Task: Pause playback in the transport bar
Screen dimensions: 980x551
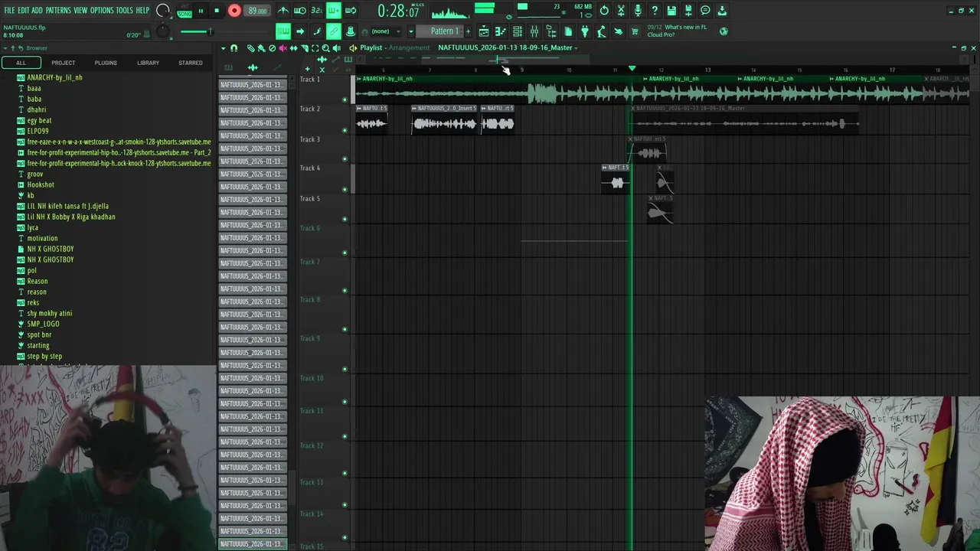Action: [x=201, y=11]
